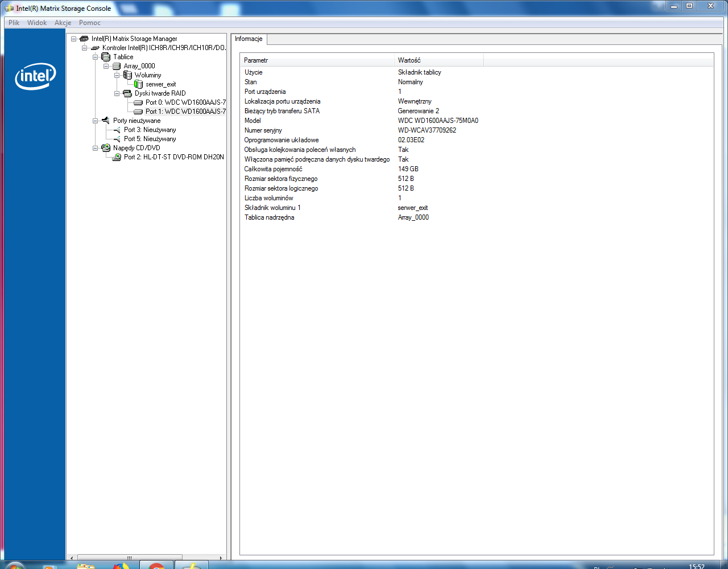Click the value Wewnętrzny
728x569 pixels.
pos(415,101)
